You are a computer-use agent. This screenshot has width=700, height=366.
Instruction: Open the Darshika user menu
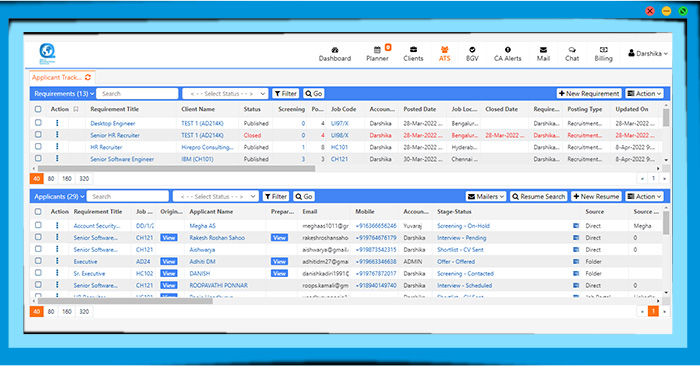pyautogui.click(x=648, y=53)
